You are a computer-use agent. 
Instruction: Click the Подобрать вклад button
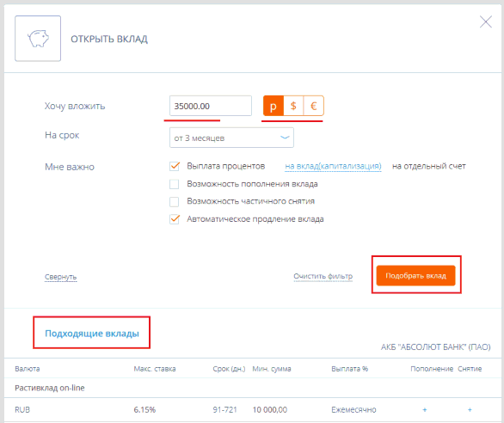coord(416,275)
